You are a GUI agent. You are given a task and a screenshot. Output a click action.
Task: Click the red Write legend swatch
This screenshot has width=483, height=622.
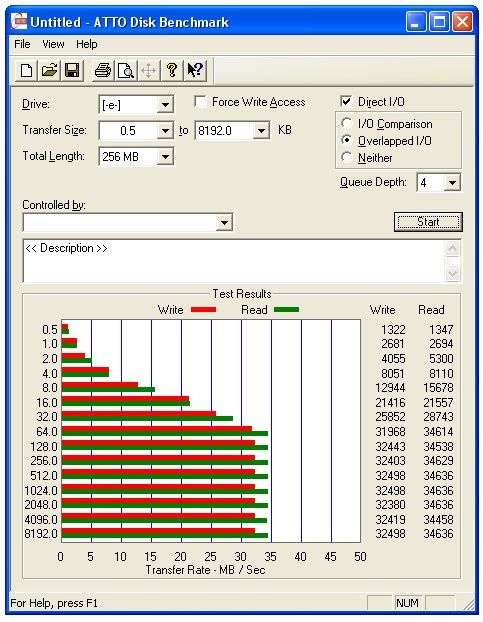203,309
